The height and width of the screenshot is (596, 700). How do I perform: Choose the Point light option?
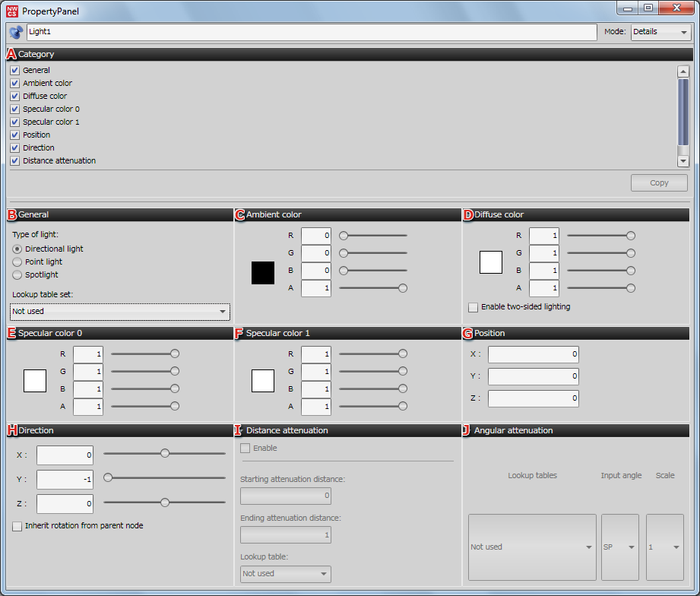click(17, 262)
